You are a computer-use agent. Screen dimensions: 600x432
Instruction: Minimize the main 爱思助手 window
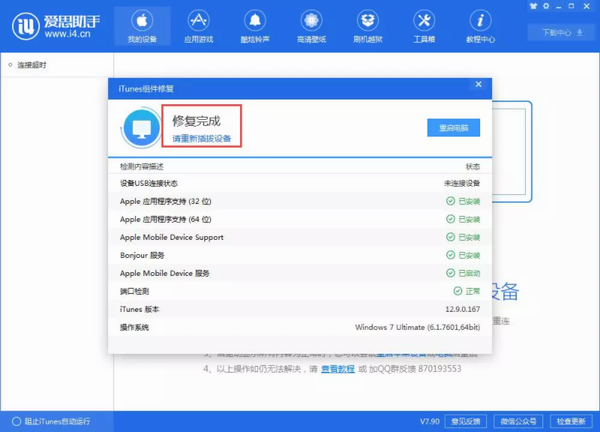[559, 7]
